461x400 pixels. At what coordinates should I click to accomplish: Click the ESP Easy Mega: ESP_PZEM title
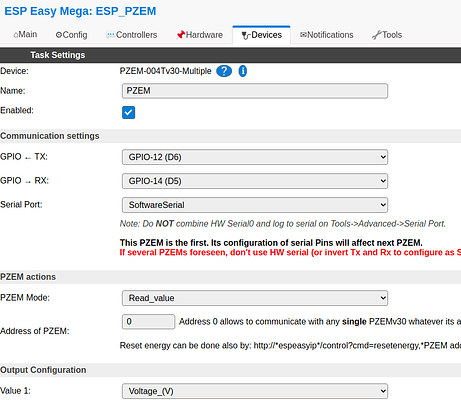pos(80,11)
